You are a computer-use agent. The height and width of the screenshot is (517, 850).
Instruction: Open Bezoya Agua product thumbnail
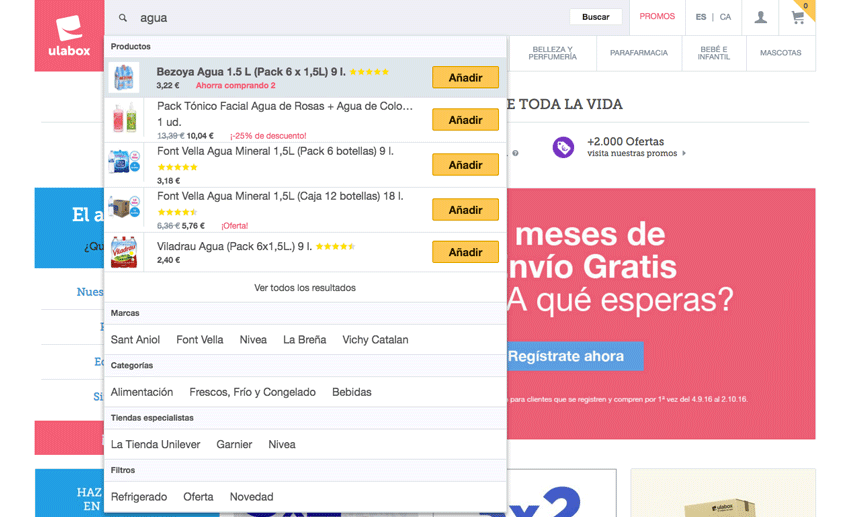click(124, 77)
